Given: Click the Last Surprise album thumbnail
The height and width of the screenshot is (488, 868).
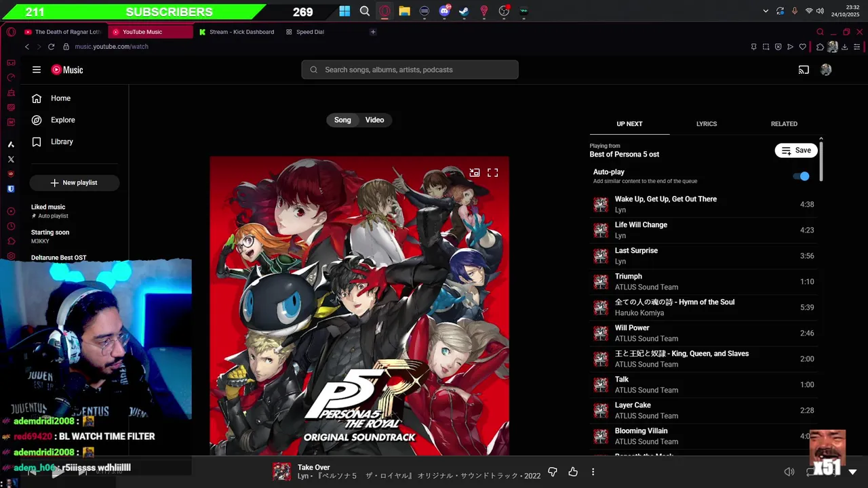Looking at the screenshot, I should [601, 256].
